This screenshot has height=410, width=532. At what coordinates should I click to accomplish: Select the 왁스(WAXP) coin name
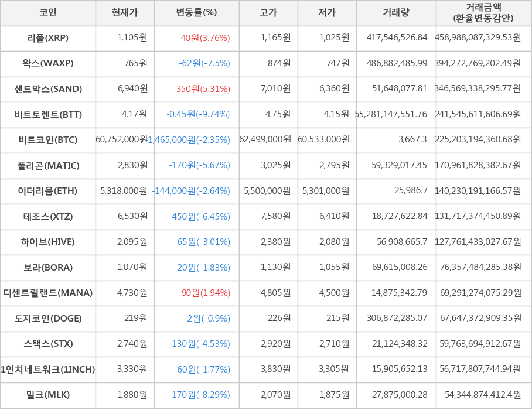coord(48,63)
